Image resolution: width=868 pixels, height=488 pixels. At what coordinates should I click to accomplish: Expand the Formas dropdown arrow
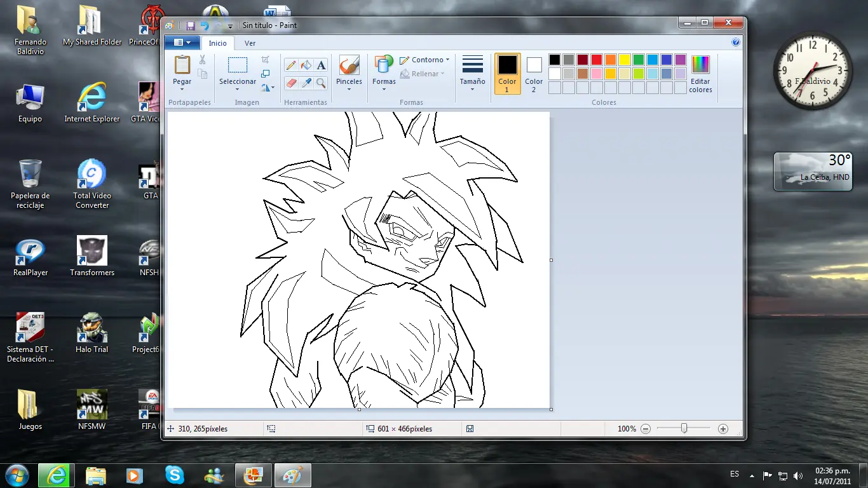384,90
